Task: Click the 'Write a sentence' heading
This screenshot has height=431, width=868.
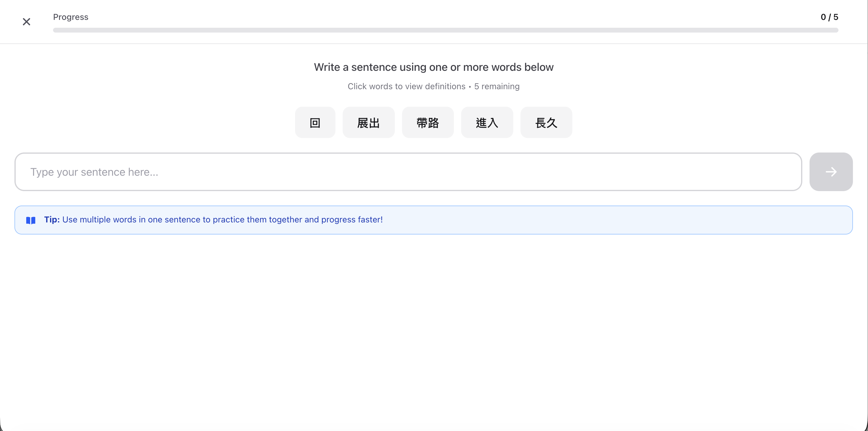Action: [x=433, y=67]
